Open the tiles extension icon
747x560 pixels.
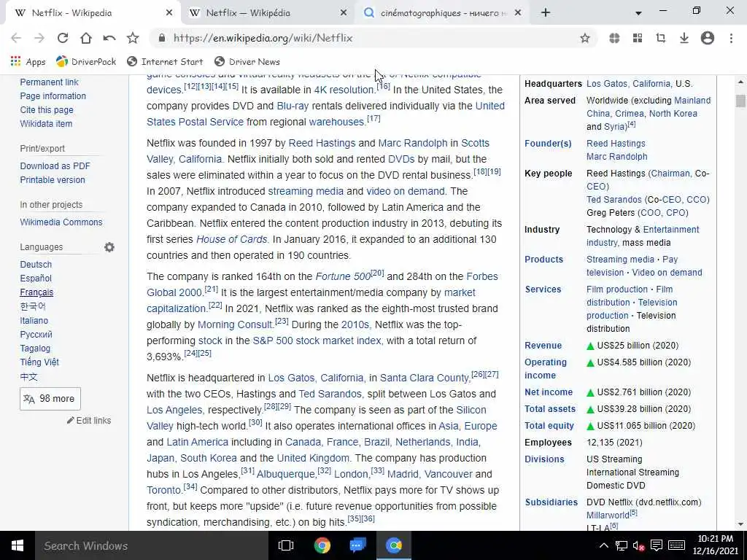pyautogui.click(x=638, y=38)
